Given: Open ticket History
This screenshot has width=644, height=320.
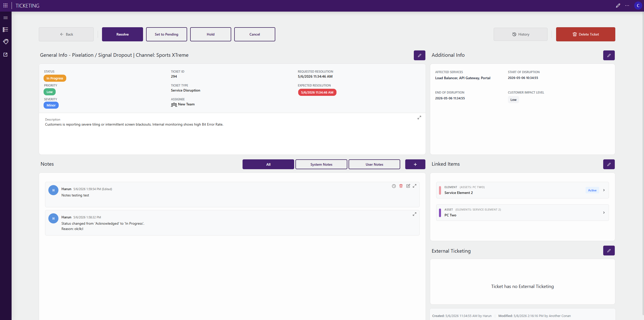Looking at the screenshot, I should 521,34.
